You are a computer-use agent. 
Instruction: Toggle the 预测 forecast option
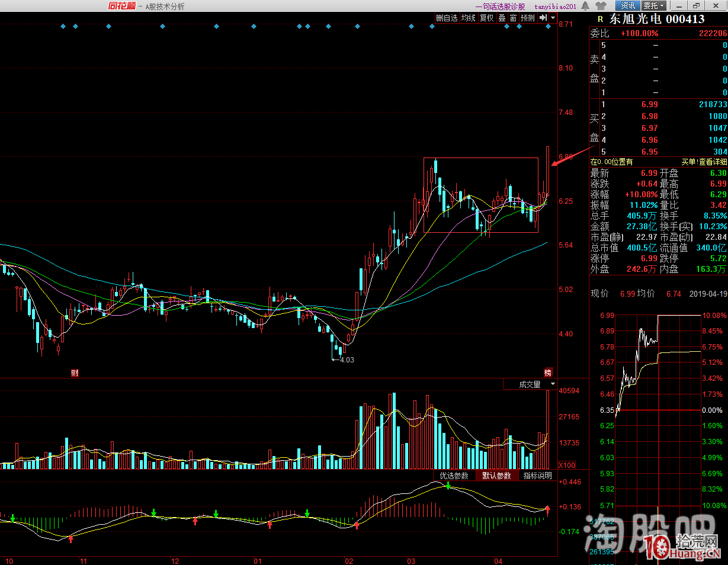(x=528, y=18)
